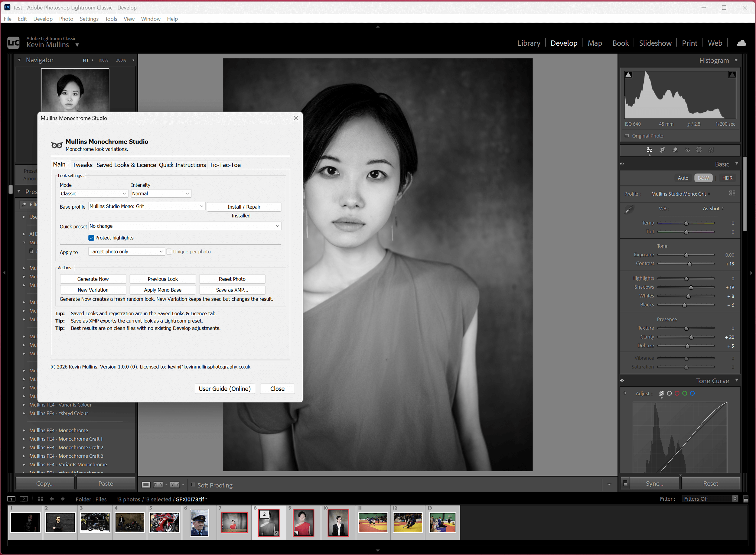756x555 pixels.
Task: Select the Crop Overlay tool
Action: coord(662,150)
